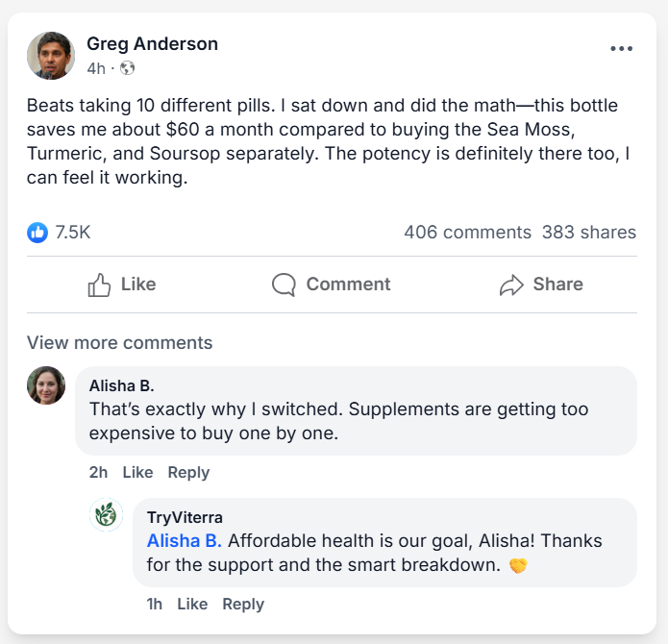
Task: Open Greg Anderson's profile picture
Action: coord(51,56)
